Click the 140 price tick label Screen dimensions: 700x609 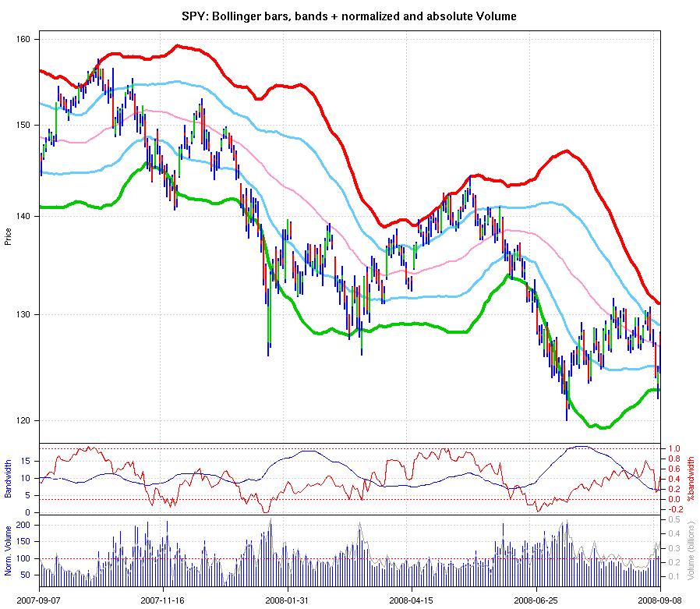click(x=23, y=216)
